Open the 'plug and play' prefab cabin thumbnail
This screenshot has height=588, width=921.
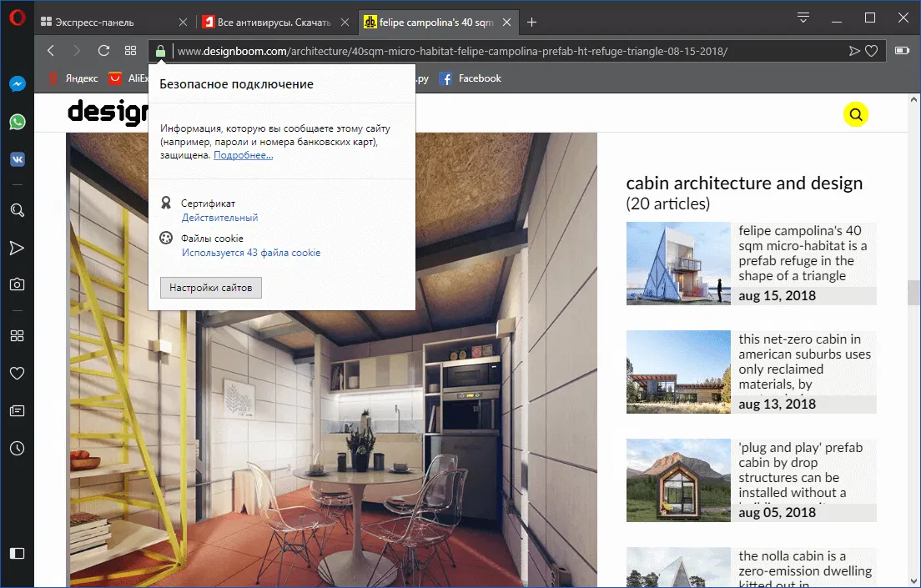click(x=678, y=480)
